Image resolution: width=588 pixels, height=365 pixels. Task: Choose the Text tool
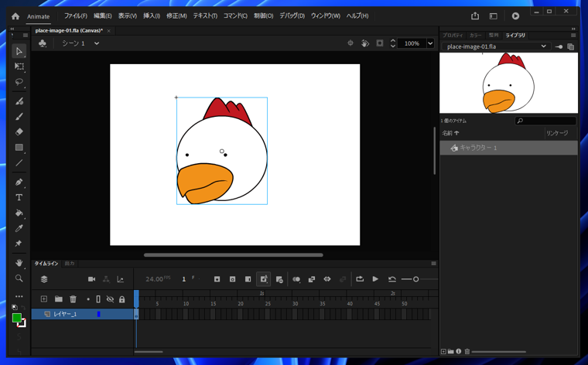[19, 198]
